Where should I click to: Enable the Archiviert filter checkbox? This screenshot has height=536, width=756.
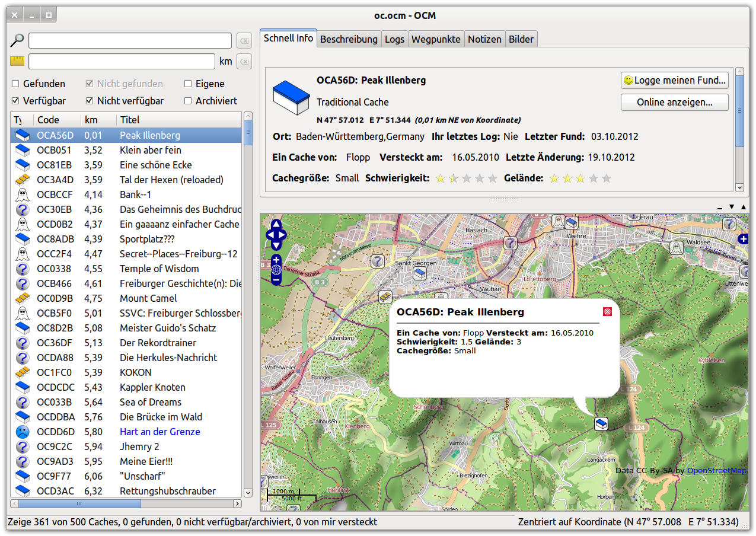point(188,101)
